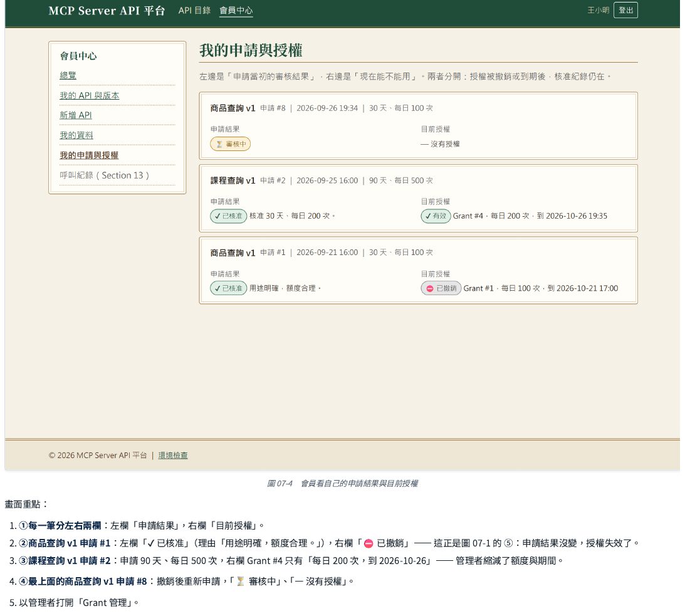
Task: Open the 我的資料 sidebar link
Action: tap(76, 135)
